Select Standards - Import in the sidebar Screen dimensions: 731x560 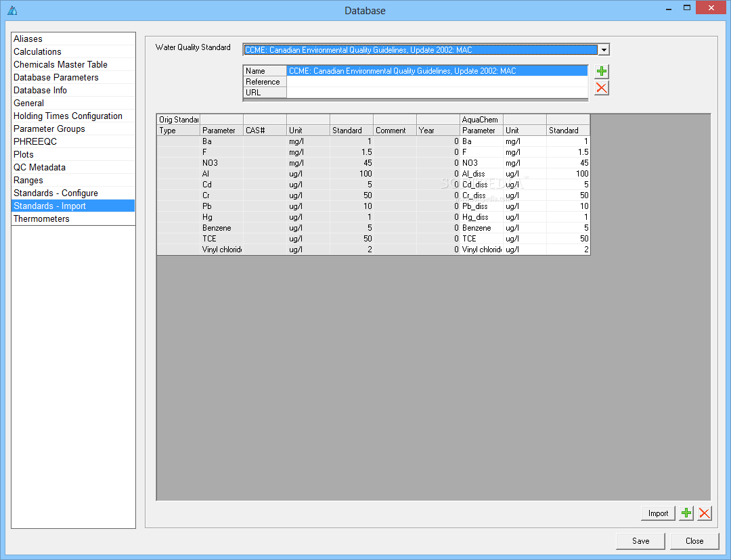pos(73,206)
